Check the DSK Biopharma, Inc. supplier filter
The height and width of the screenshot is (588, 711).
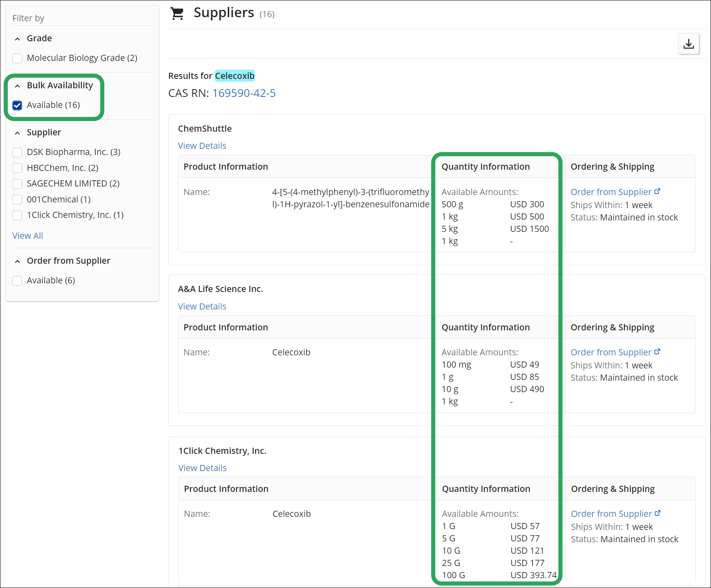tap(17, 153)
